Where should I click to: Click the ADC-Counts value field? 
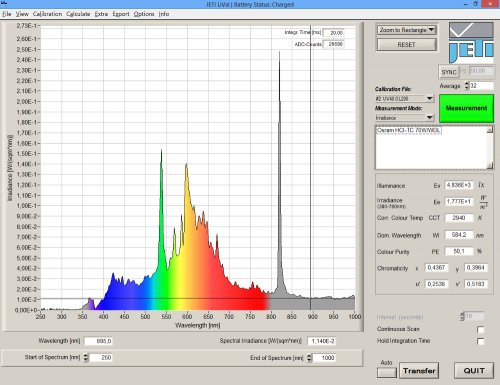(x=334, y=44)
